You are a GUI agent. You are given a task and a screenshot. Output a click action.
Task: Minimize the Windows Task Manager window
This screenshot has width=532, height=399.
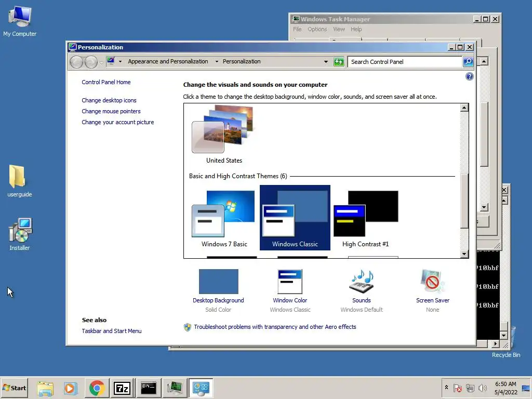(x=477, y=19)
